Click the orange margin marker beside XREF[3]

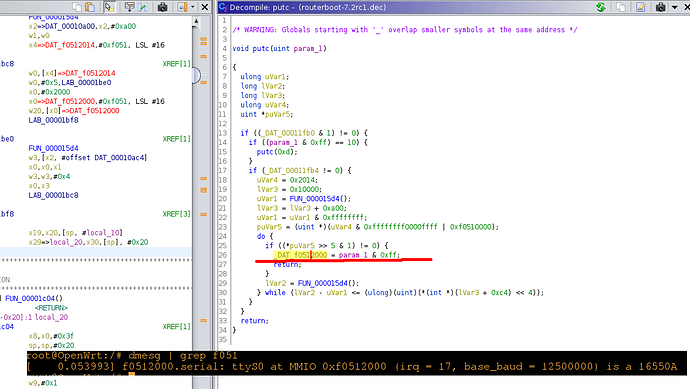click(x=204, y=214)
